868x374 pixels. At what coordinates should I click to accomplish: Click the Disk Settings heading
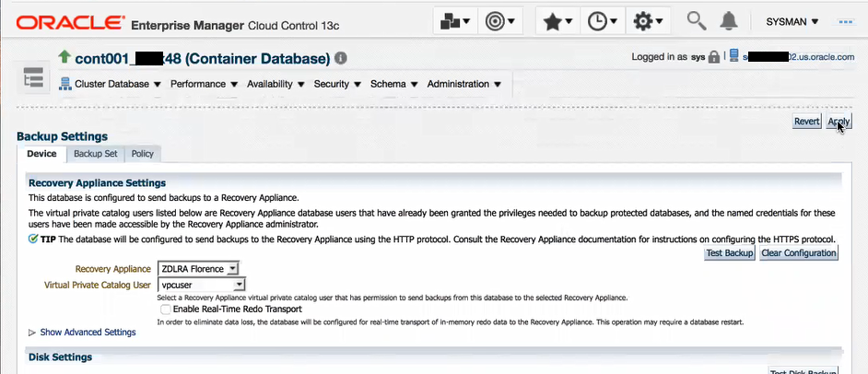click(x=60, y=357)
